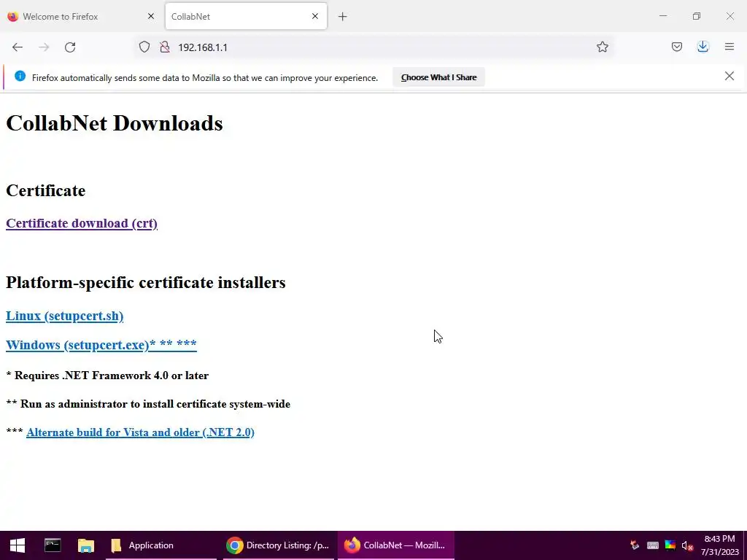Switch to the Chrome Directory Listing window
This screenshot has width=747, height=560.
[x=279, y=545]
